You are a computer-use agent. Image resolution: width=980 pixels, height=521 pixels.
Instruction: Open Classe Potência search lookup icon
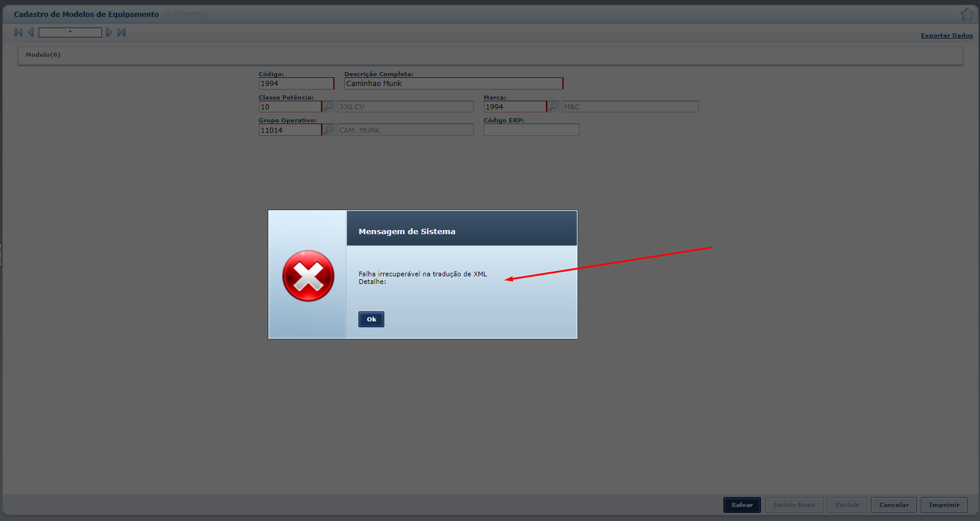(329, 107)
